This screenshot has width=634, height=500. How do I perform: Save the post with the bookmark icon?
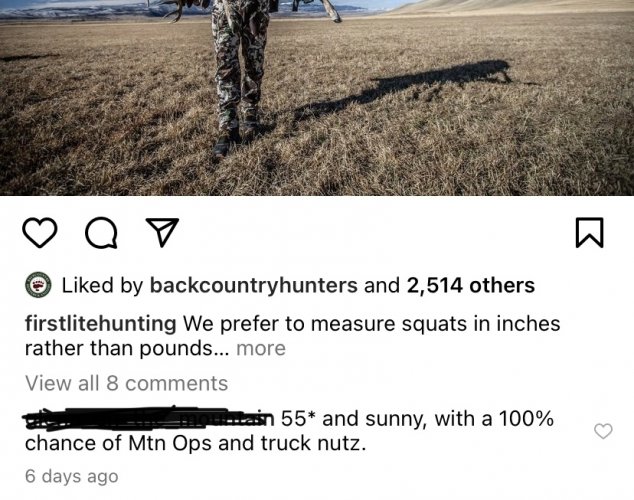point(590,233)
